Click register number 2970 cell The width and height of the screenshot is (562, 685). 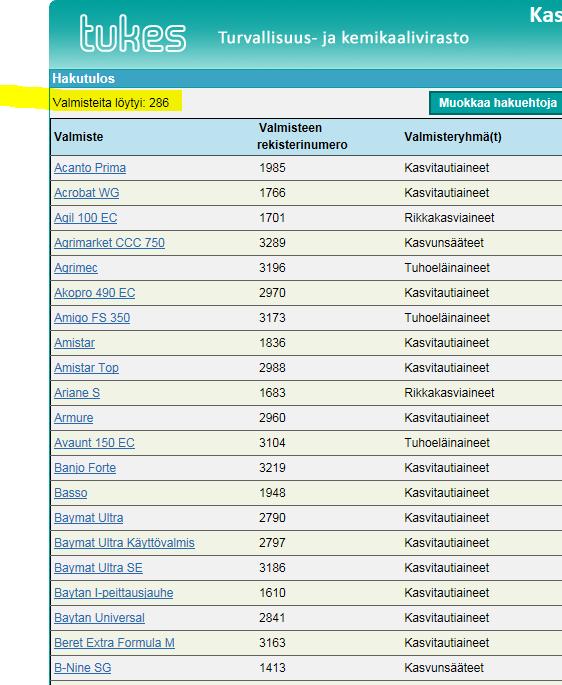click(272, 293)
